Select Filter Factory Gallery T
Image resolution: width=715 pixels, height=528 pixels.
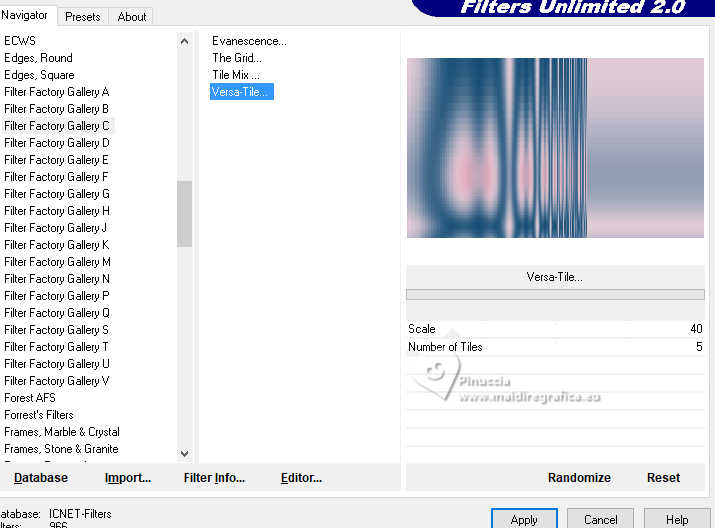click(x=57, y=347)
